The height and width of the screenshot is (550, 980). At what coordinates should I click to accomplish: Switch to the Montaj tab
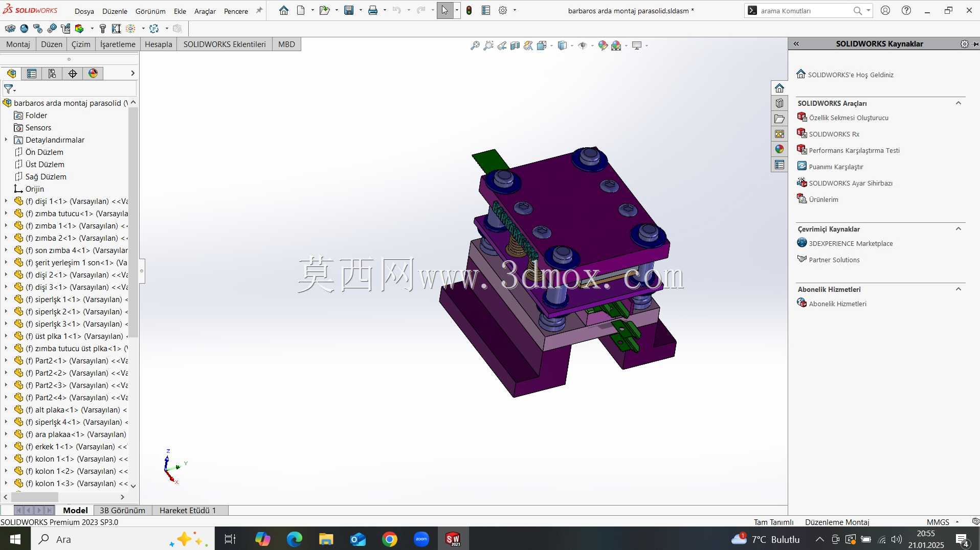18,44
